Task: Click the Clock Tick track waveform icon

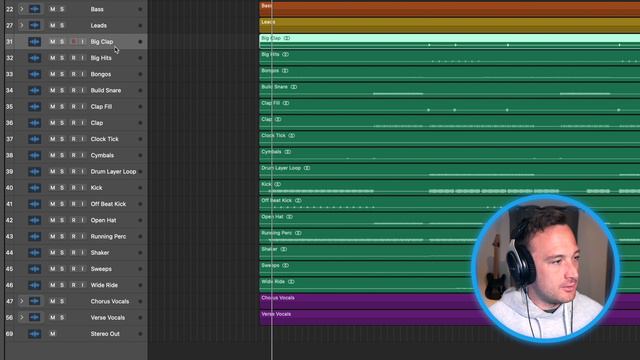Action: point(35,139)
